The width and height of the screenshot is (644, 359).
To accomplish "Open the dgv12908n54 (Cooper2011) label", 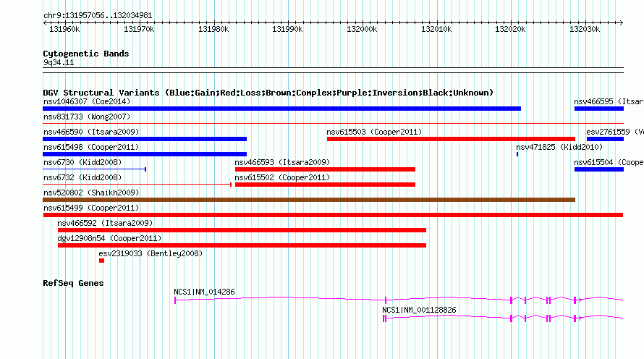I will click(x=109, y=238).
